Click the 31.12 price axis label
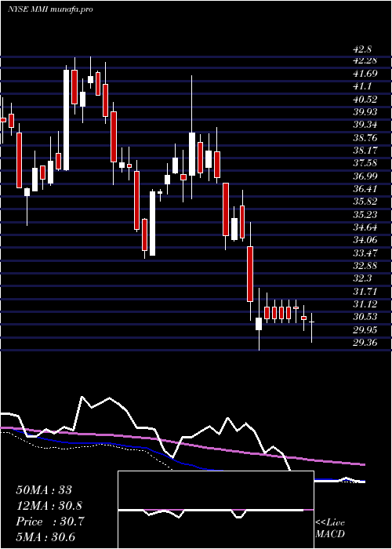 tap(365, 304)
